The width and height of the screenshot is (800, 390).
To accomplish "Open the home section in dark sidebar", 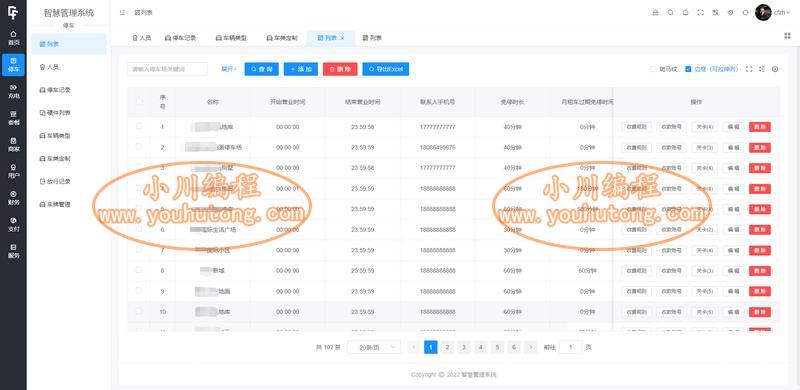I will pos(13,38).
